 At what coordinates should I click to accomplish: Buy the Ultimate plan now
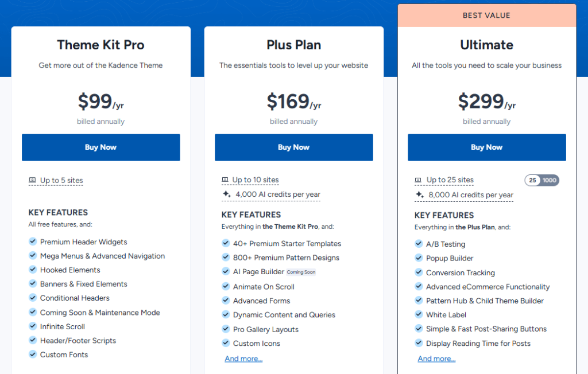click(486, 147)
